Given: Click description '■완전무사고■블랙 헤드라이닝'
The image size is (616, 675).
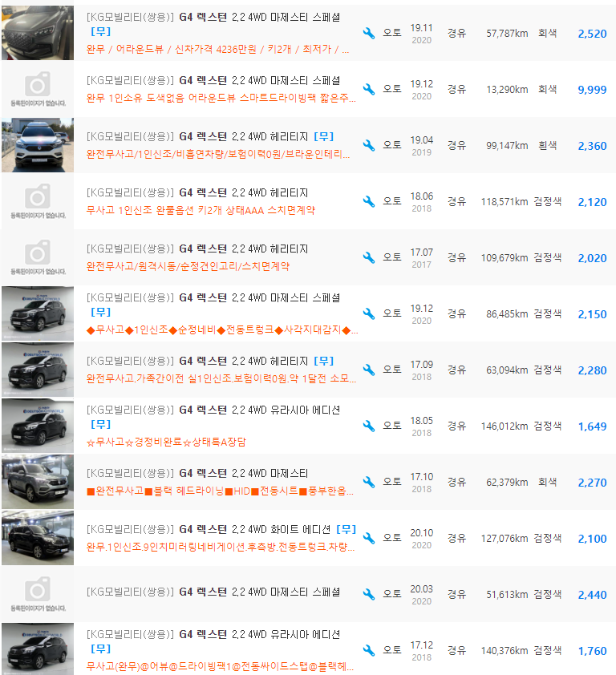Looking at the screenshot, I should click(220, 491).
